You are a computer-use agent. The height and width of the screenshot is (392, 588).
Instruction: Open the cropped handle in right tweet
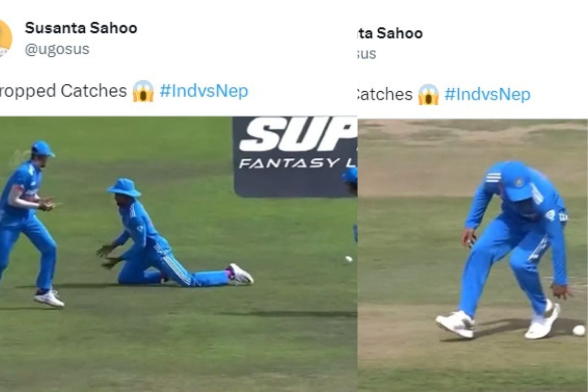(367, 54)
